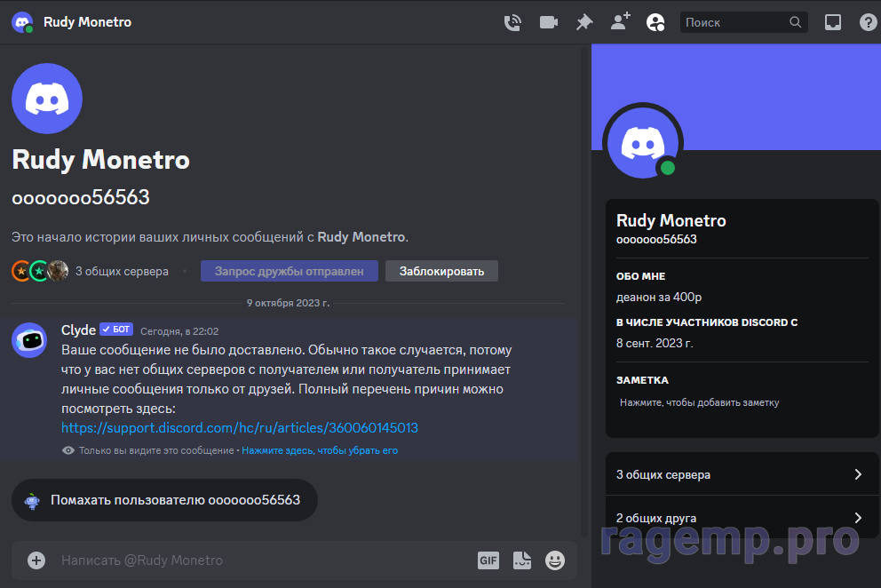This screenshot has height=588, width=881.
Task: Click "Помахать пользователю 000000056563" button
Action: [x=164, y=500]
